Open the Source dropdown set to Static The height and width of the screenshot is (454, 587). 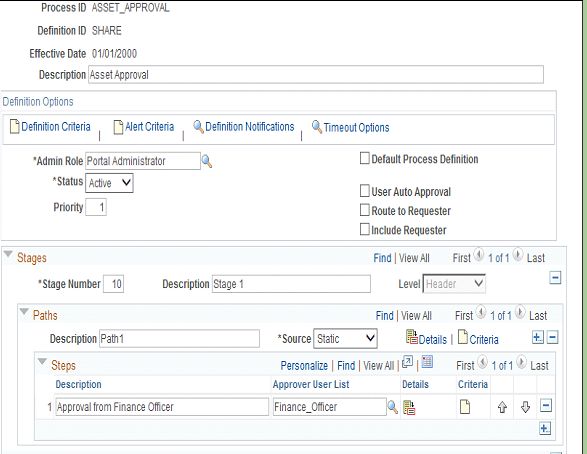(x=345, y=339)
